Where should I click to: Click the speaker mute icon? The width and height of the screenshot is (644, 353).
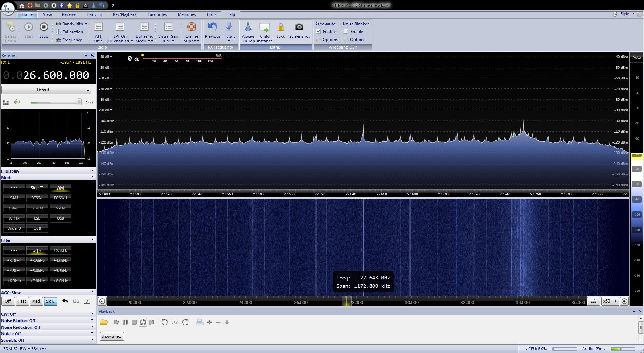(17, 102)
